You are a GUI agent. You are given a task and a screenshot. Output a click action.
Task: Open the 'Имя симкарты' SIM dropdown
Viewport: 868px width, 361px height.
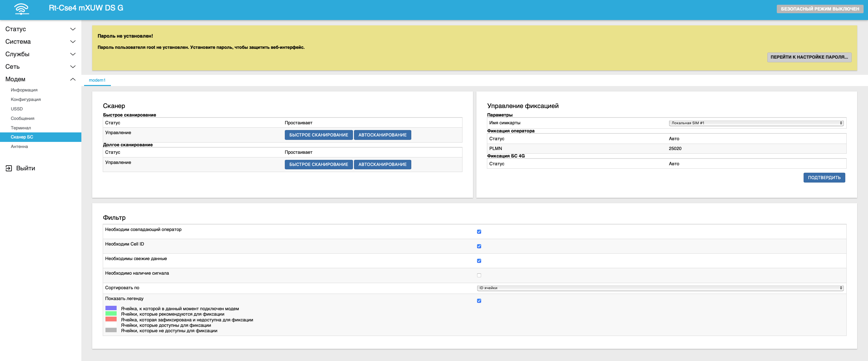(756, 123)
